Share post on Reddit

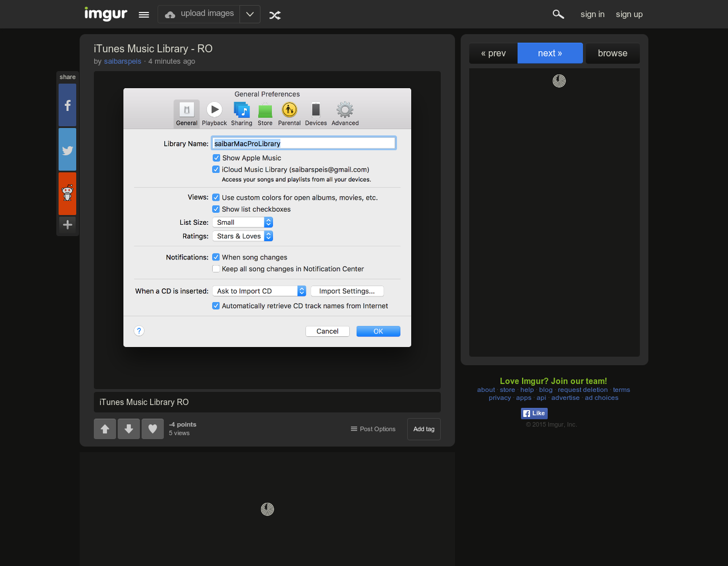point(67,193)
